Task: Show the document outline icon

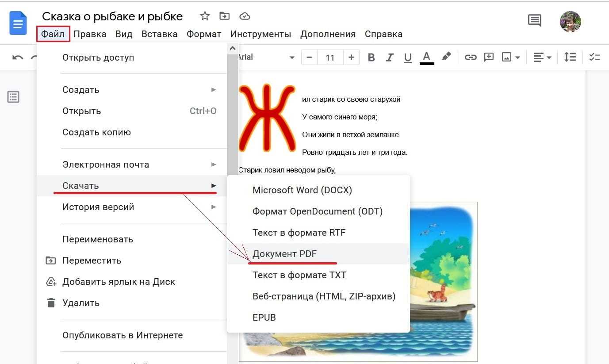Action: tap(13, 97)
